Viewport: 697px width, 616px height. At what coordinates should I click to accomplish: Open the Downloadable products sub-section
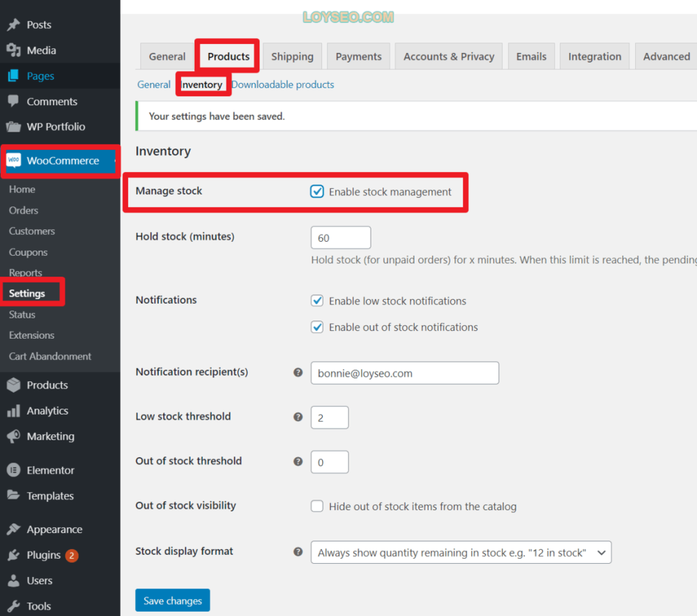[283, 84]
